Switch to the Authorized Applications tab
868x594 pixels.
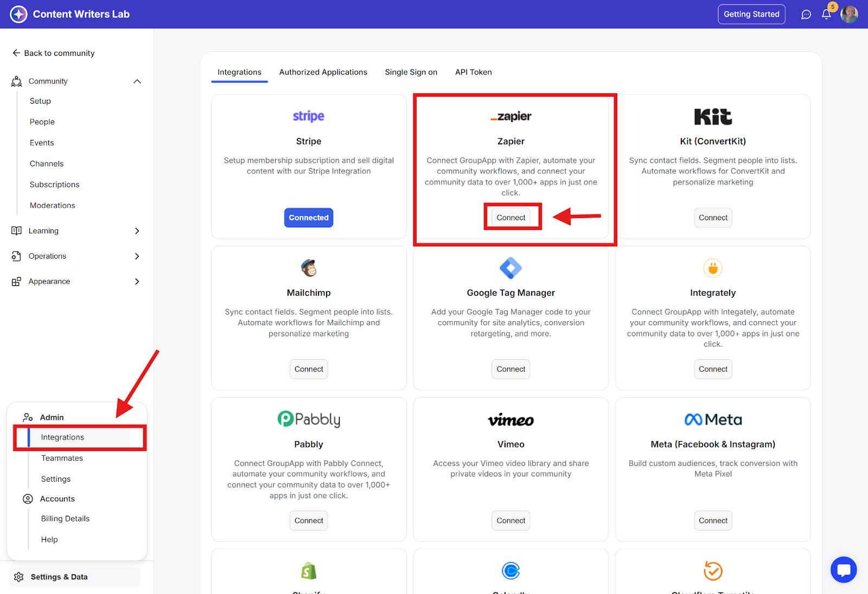[x=323, y=72]
